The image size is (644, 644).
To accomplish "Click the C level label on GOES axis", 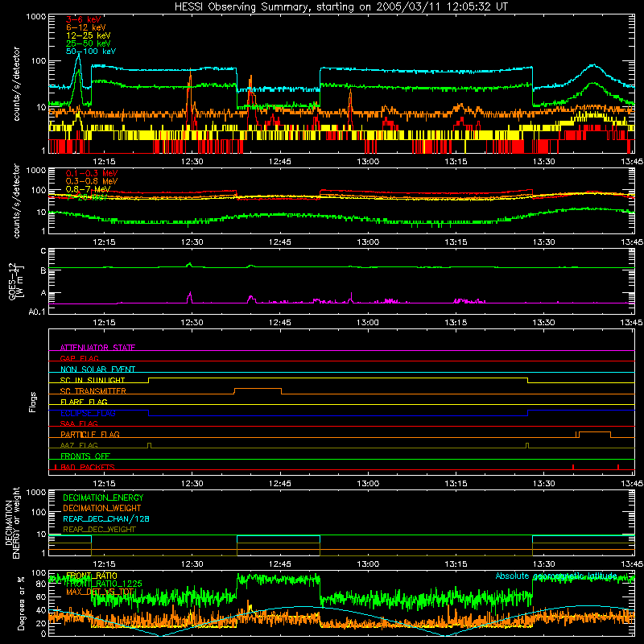I will (43, 251).
